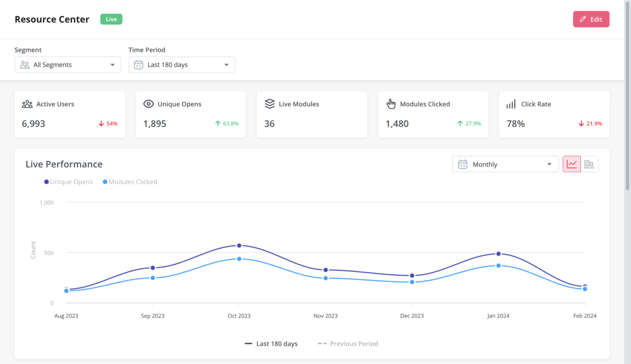Change the Monthly granularity dropdown
The image size is (631, 364).
coord(505,164)
